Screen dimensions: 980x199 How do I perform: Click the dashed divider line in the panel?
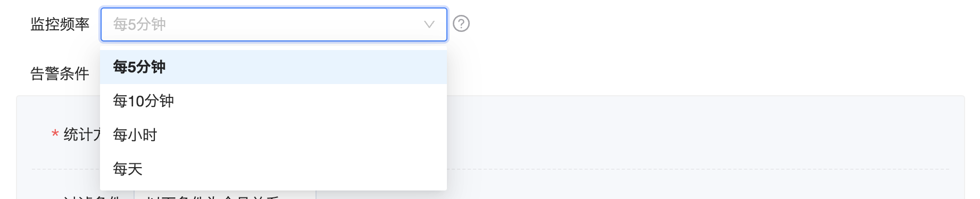pos(697,169)
